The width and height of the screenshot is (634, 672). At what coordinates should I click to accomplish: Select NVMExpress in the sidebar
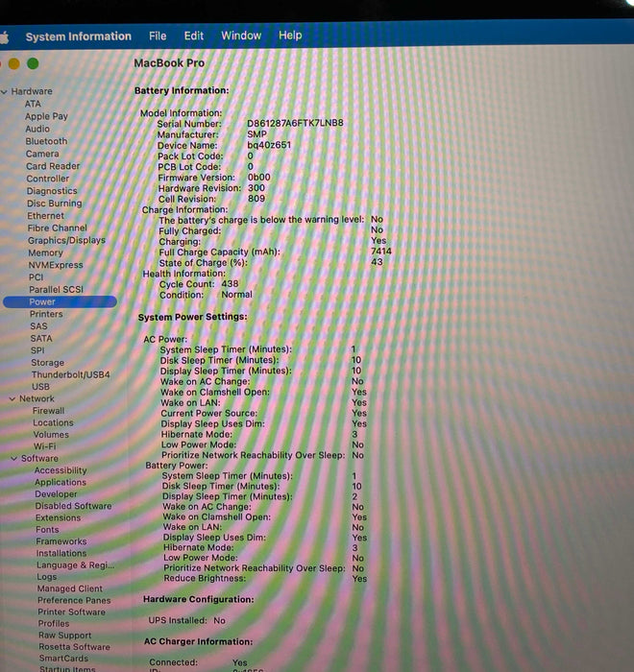pos(56,265)
